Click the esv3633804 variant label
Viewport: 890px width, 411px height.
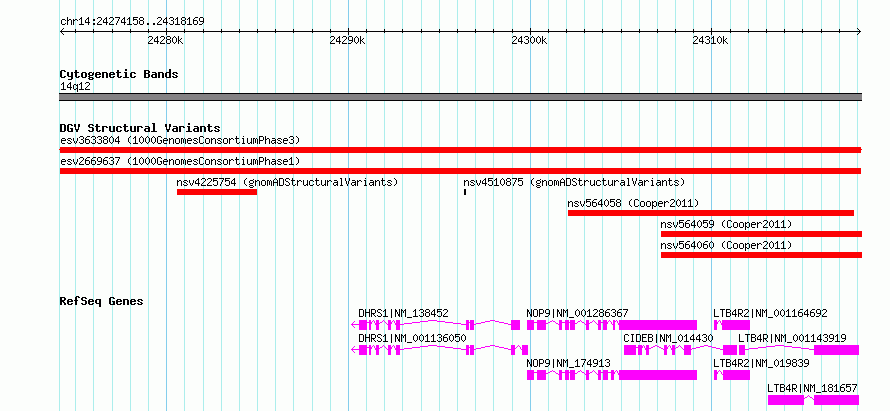180,140
